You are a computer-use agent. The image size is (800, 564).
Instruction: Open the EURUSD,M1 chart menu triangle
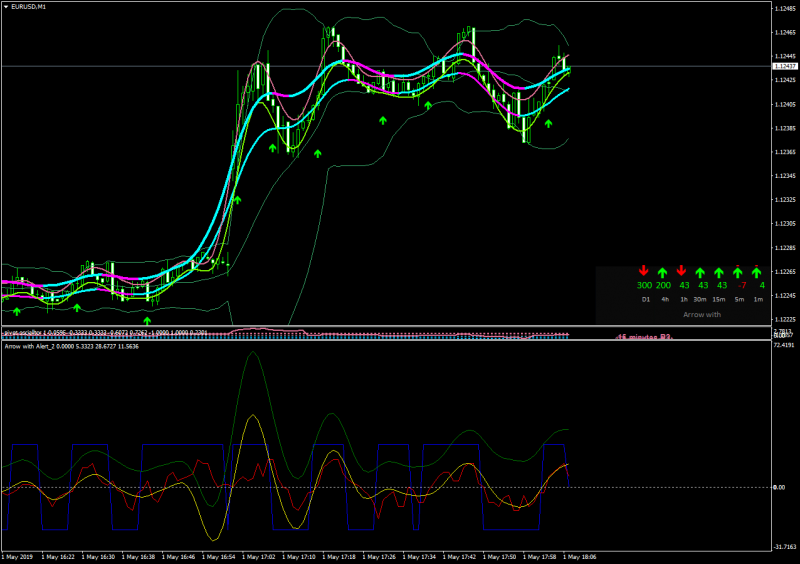click(x=6, y=7)
